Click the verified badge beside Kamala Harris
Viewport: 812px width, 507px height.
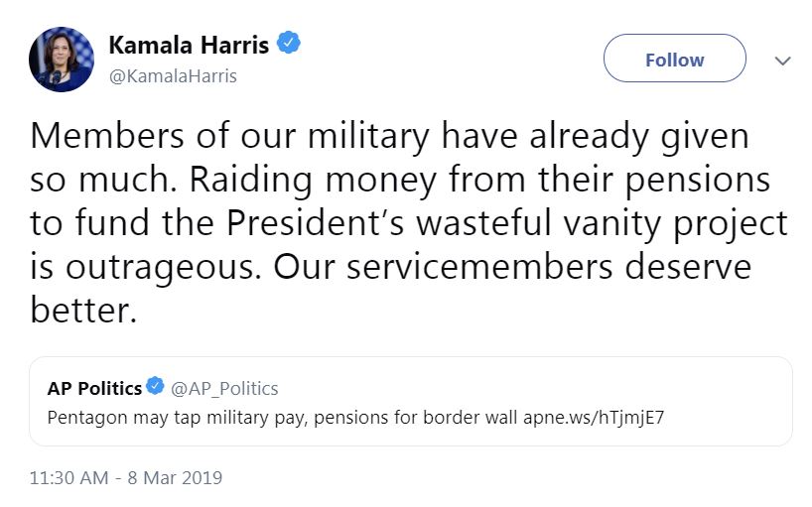[289, 45]
